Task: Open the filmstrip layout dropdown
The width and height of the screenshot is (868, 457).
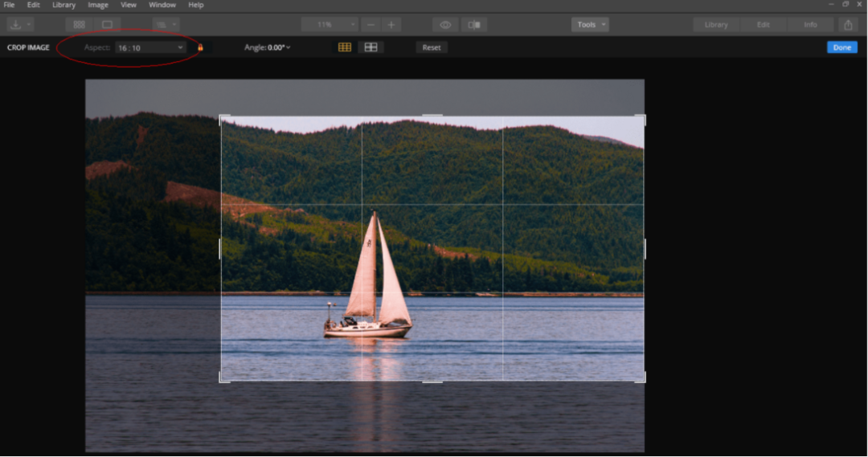Action: (166, 25)
